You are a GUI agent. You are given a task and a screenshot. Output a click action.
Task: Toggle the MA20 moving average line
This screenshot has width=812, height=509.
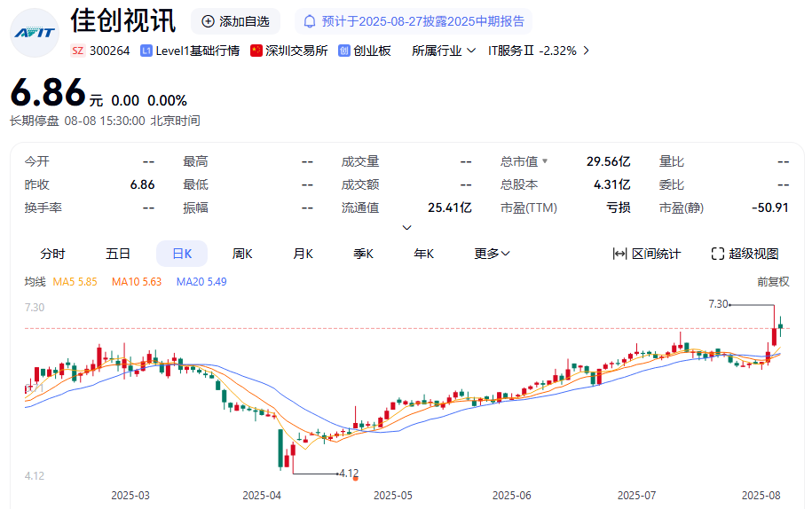201,282
